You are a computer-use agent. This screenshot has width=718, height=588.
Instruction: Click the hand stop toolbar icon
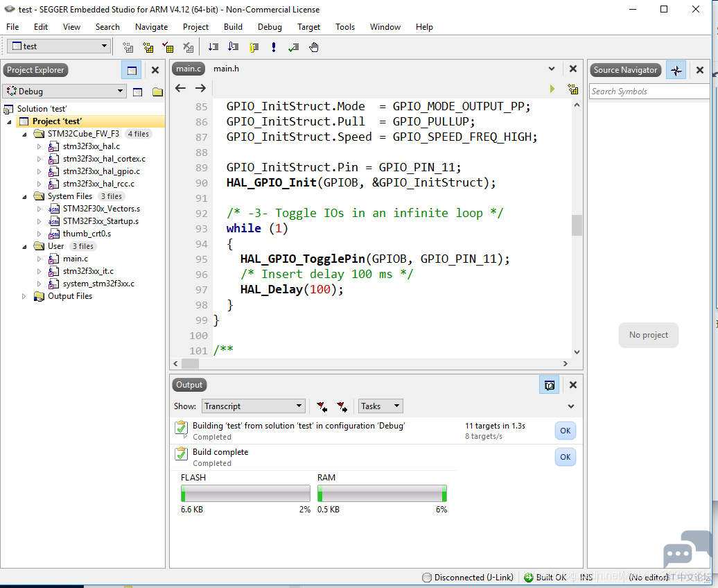pos(314,46)
